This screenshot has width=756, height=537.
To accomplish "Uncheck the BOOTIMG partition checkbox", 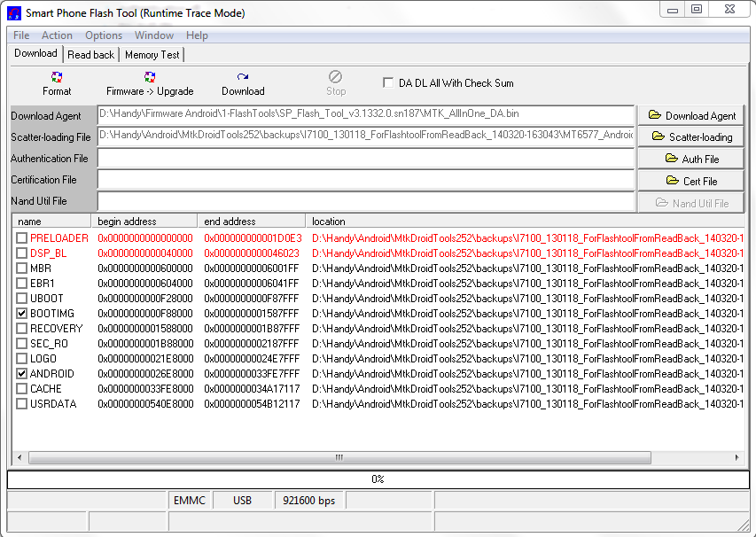I will 21,314.
